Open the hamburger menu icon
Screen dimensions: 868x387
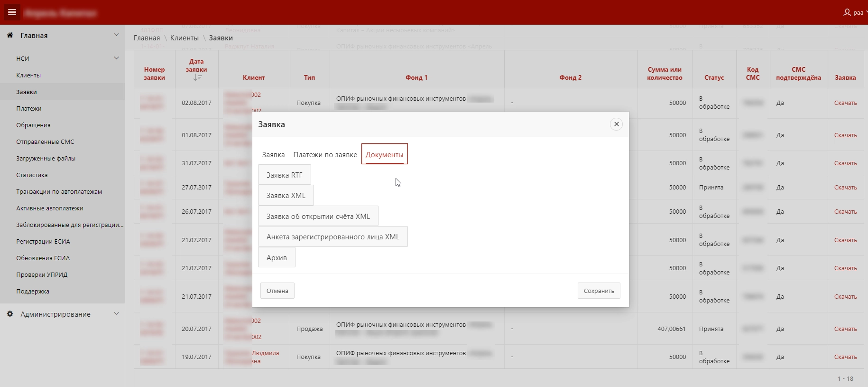point(12,12)
